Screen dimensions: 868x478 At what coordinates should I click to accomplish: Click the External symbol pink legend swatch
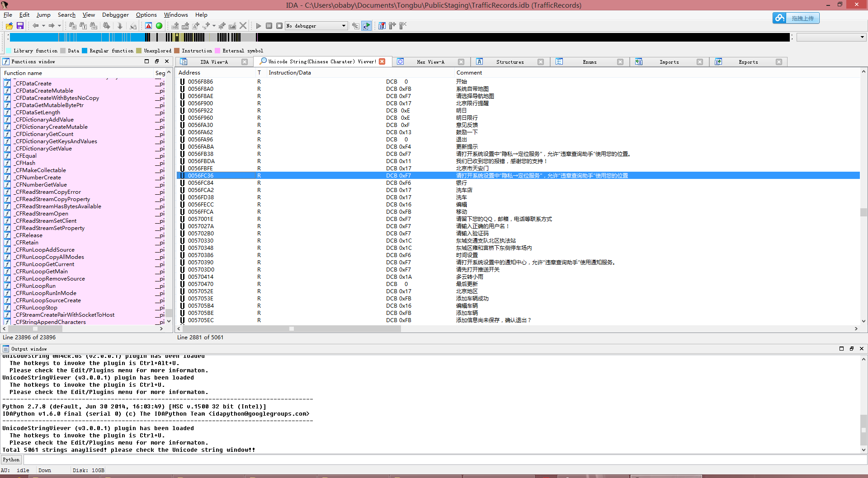coord(217,51)
